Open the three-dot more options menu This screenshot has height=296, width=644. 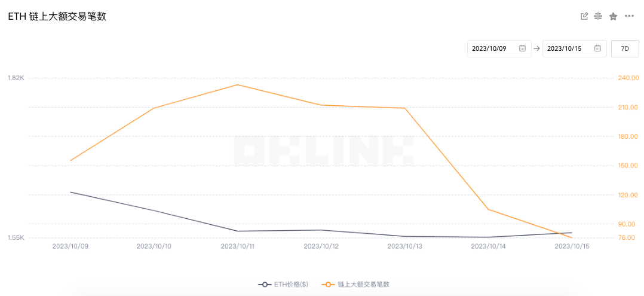tap(629, 16)
